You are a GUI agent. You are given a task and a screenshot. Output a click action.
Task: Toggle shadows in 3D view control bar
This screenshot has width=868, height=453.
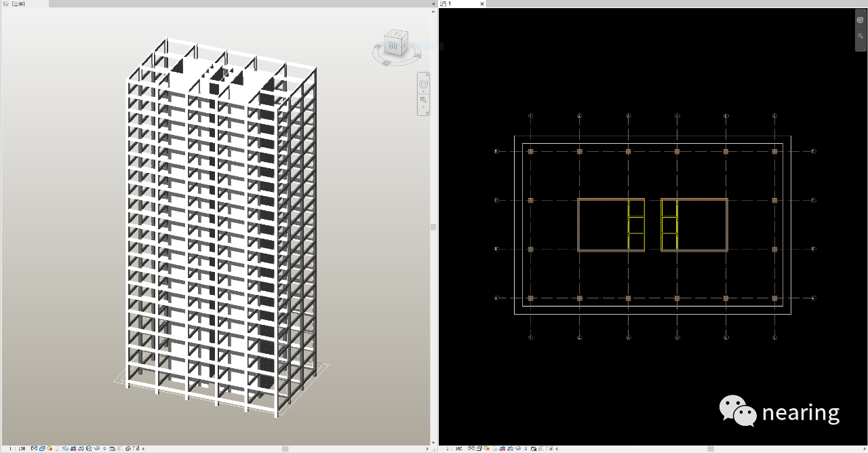pos(57,448)
